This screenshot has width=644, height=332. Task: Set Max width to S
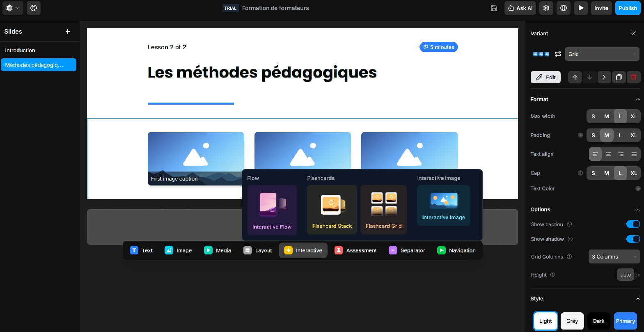click(593, 116)
